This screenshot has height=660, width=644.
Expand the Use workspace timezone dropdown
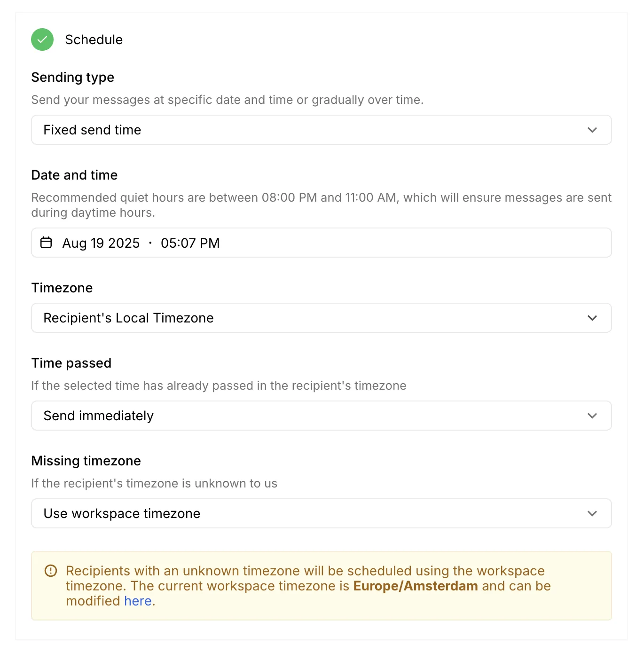tap(322, 513)
